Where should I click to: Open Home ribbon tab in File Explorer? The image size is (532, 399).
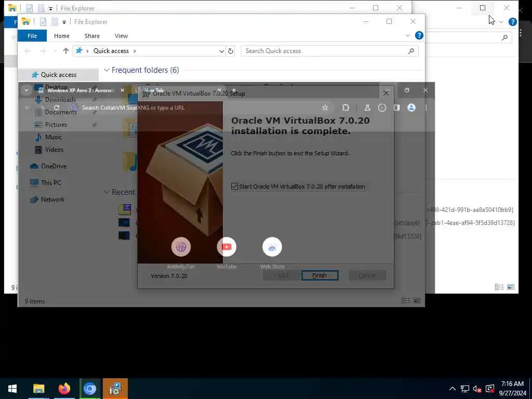pos(62,36)
